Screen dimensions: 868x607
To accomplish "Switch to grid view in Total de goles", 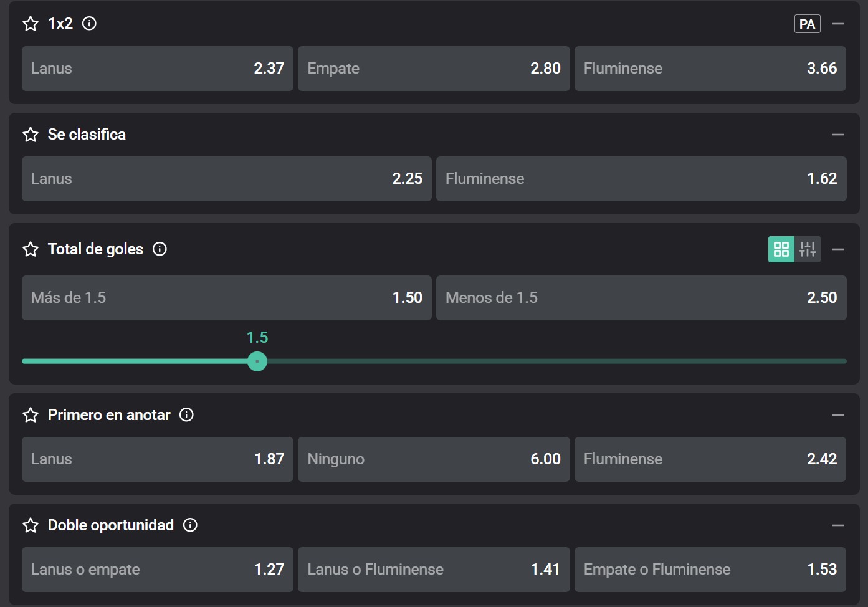I will [781, 249].
